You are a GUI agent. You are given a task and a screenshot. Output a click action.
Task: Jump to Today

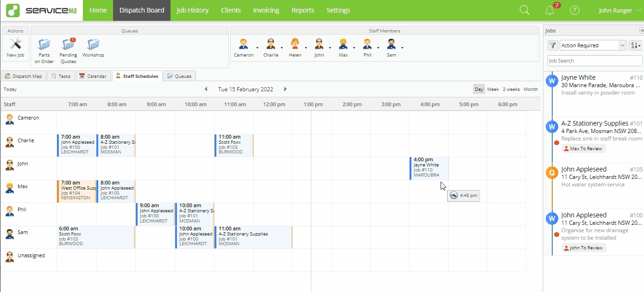coord(10,89)
